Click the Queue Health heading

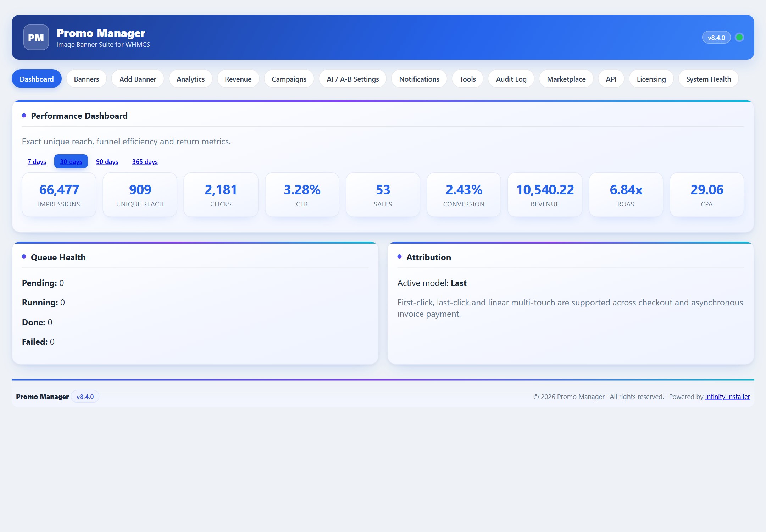pos(58,257)
